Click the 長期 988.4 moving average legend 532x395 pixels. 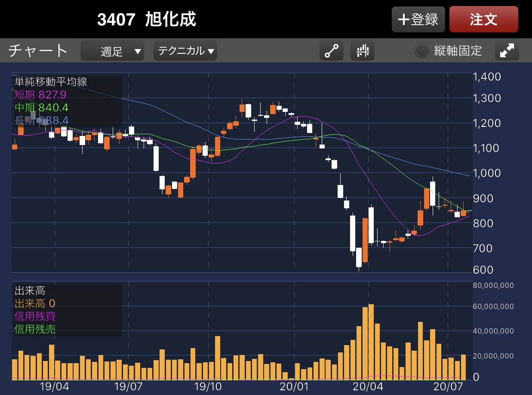coord(41,120)
